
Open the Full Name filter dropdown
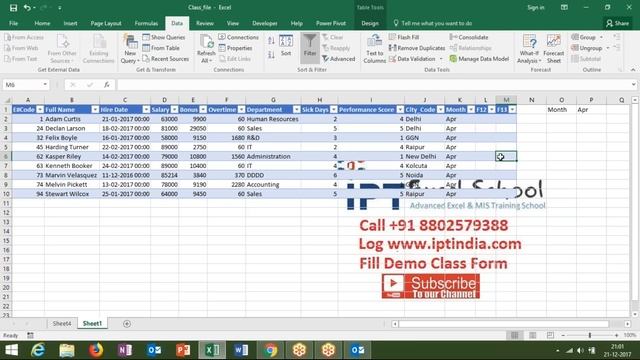95,110
